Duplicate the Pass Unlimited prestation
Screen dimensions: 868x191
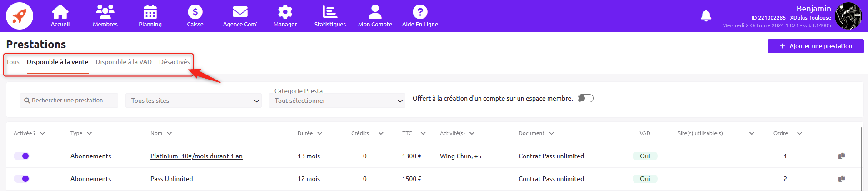click(x=842, y=179)
